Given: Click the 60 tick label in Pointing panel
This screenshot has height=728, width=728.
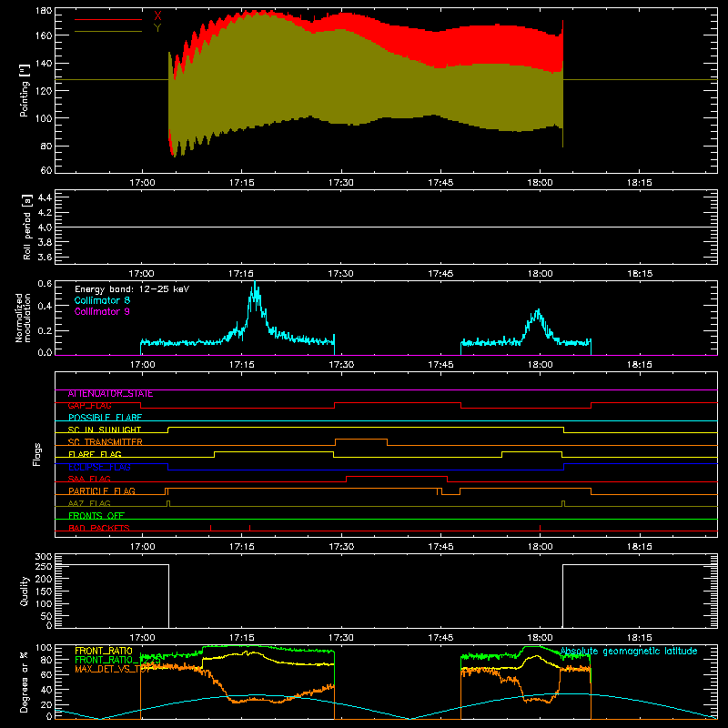Looking at the screenshot, I should [x=46, y=170].
